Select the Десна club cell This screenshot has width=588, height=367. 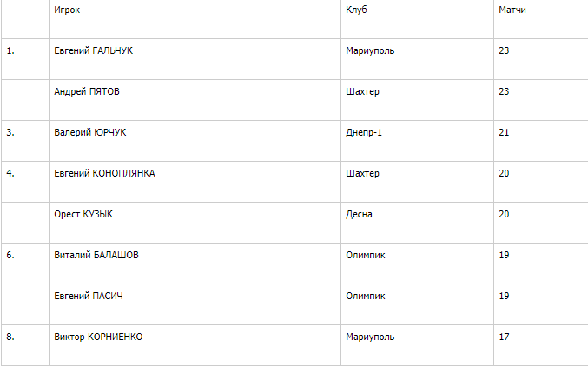(359, 214)
